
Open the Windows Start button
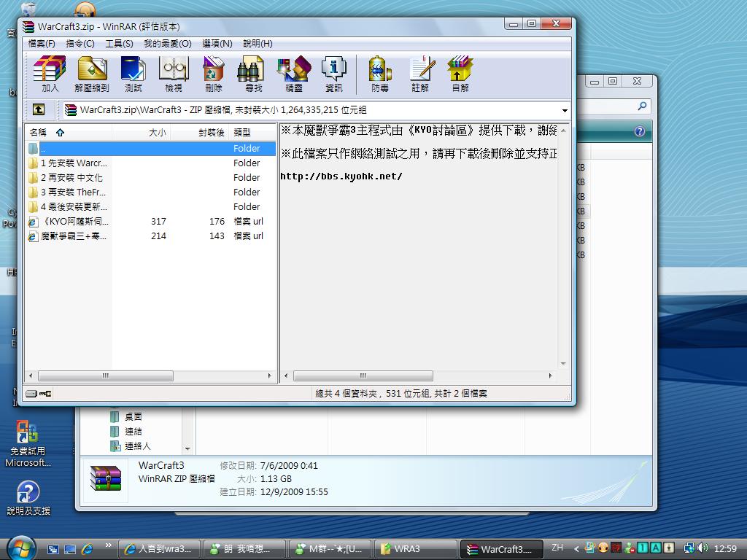(x=20, y=548)
